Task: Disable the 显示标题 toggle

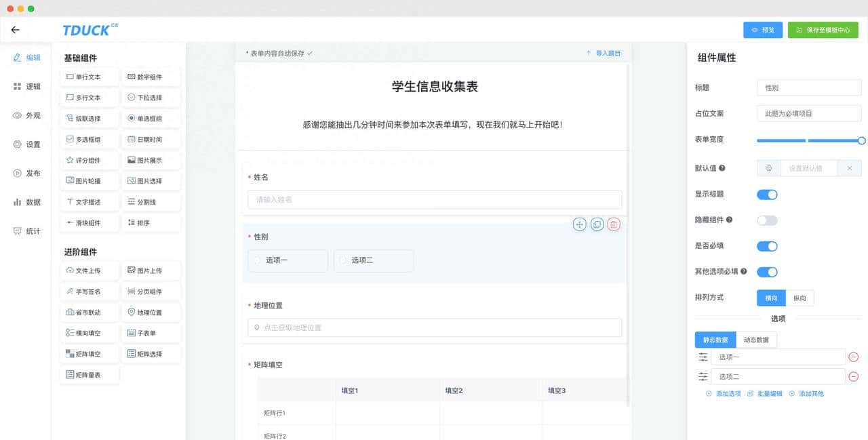Action: 767,194
